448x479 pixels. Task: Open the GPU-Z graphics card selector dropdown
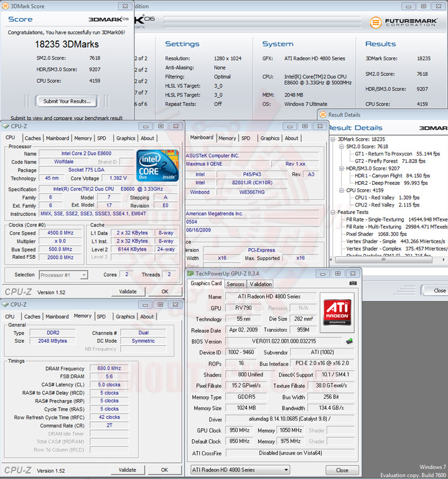pyautogui.click(x=286, y=470)
